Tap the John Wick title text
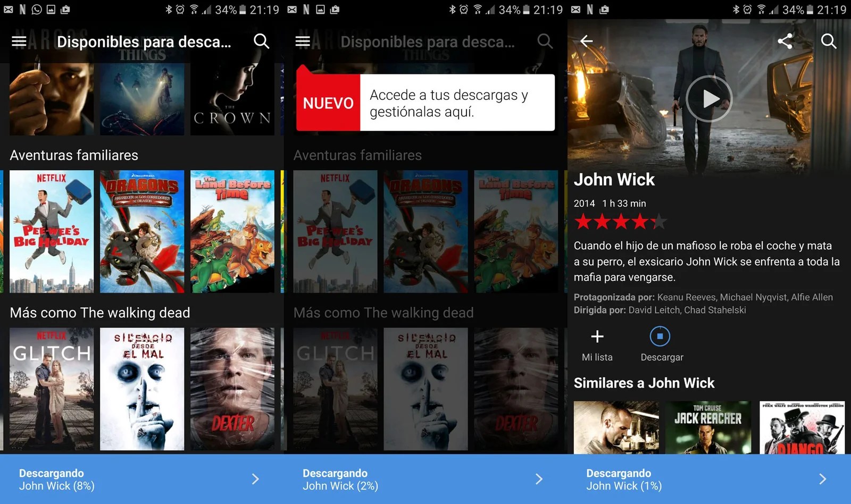This screenshot has height=504, width=851. click(x=614, y=180)
